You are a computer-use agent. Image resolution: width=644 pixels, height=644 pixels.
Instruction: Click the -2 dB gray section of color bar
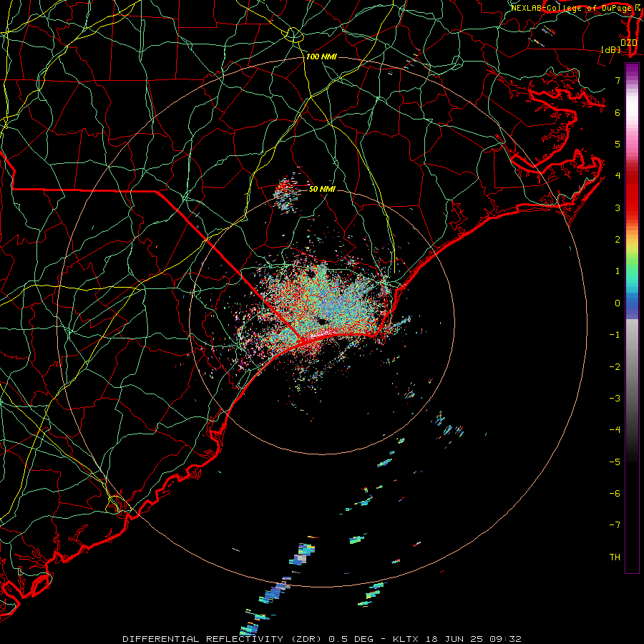click(x=632, y=367)
